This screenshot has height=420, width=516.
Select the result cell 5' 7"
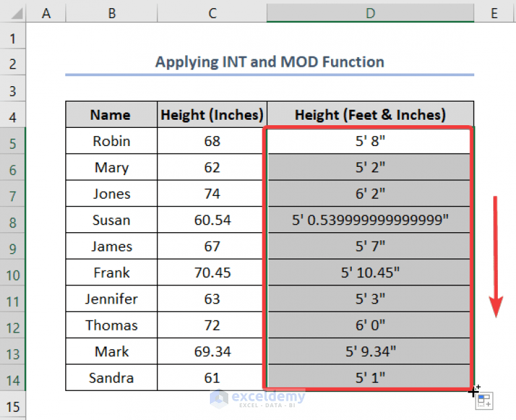click(371, 246)
